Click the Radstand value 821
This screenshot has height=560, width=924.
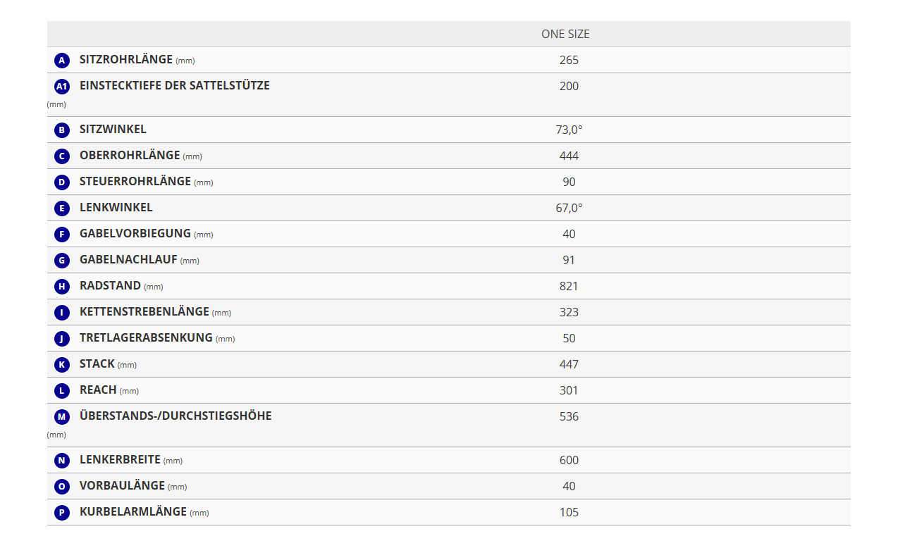pyautogui.click(x=569, y=286)
